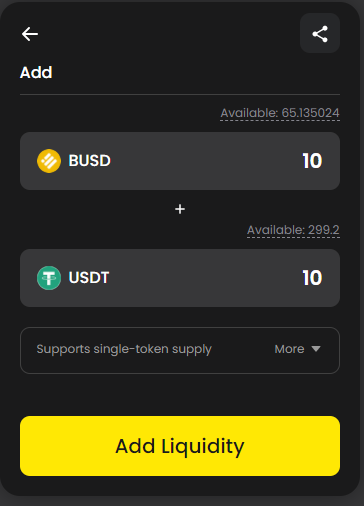Use max available USDT balance 299.2

tap(293, 230)
